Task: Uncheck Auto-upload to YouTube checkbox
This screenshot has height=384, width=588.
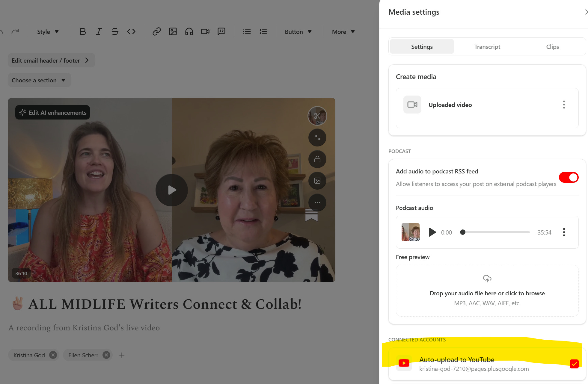Action: tap(574, 364)
